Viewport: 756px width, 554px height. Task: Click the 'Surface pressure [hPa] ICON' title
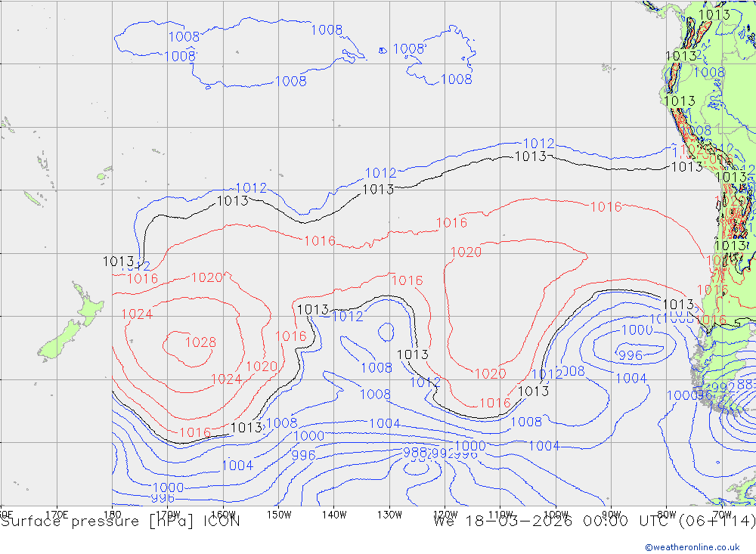120,522
